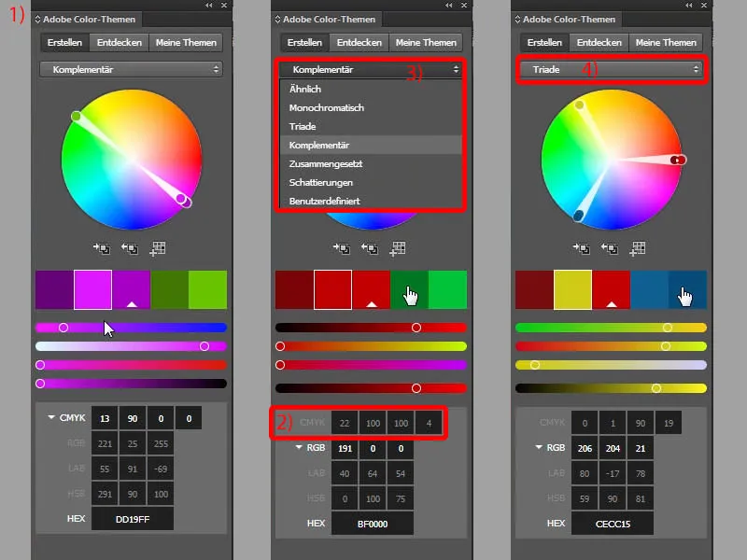747x560 pixels.
Task: Click right-arrow set color icon in middle panel
Action: [342, 247]
